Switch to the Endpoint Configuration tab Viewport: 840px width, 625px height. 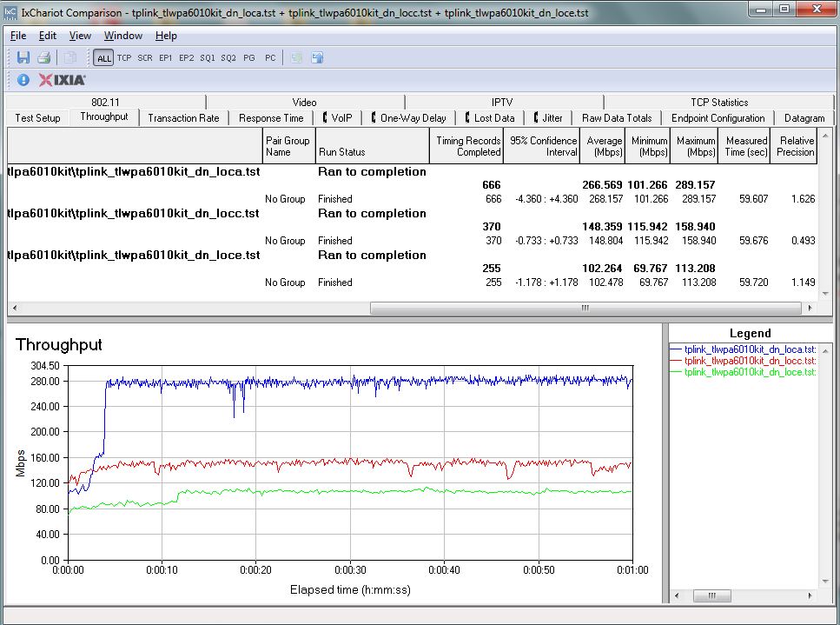[x=718, y=118]
